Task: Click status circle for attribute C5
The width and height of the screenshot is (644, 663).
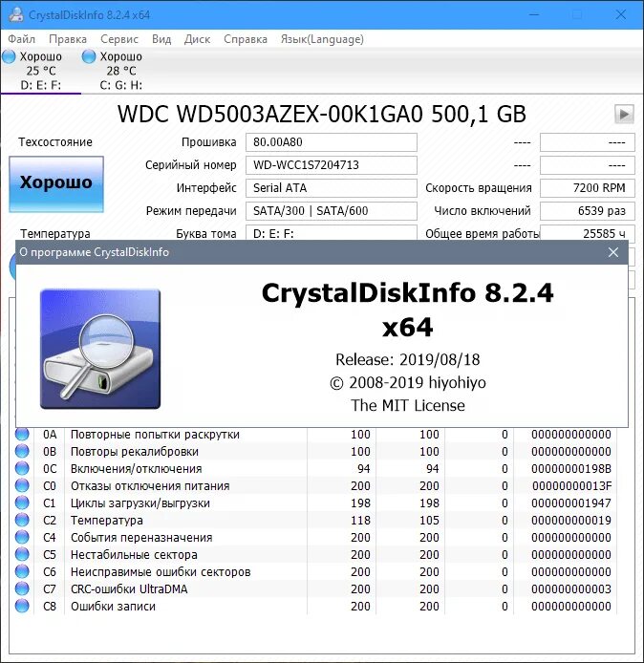Action: tap(22, 554)
